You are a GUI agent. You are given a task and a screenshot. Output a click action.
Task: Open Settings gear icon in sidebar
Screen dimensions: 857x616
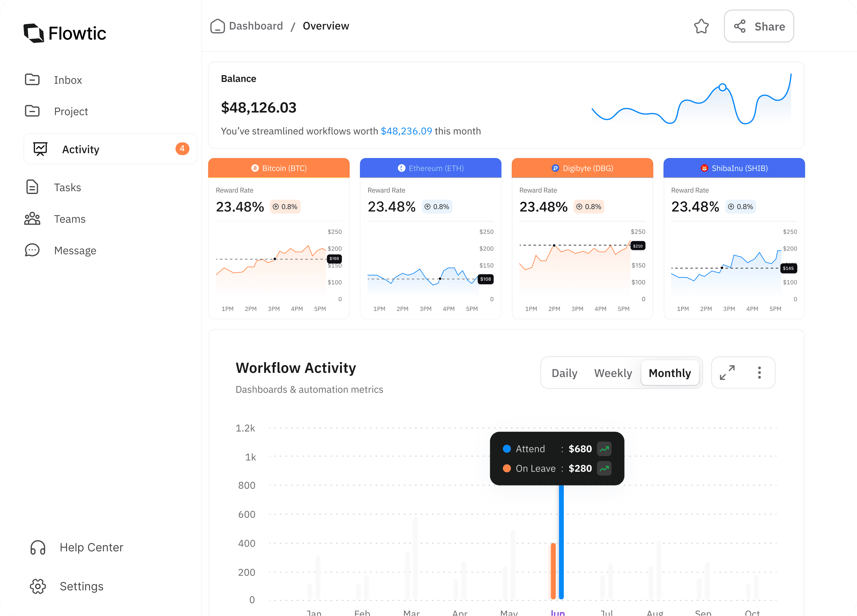pos(38,586)
